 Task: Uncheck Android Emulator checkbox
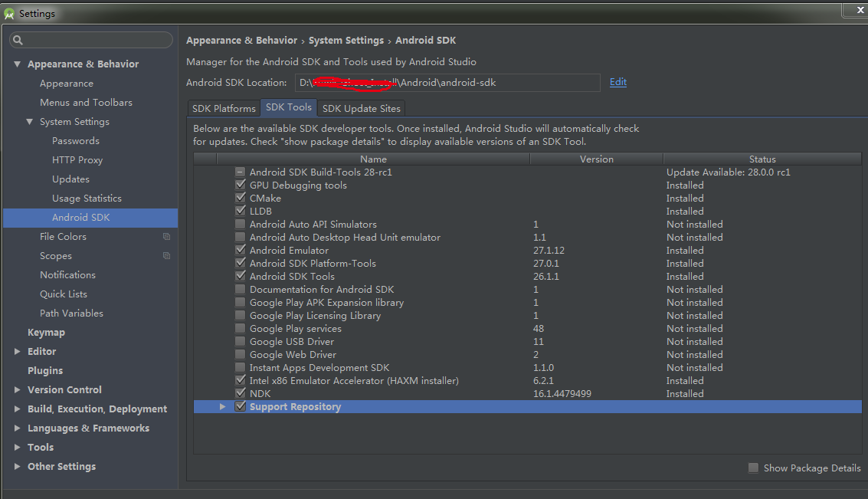(241, 251)
